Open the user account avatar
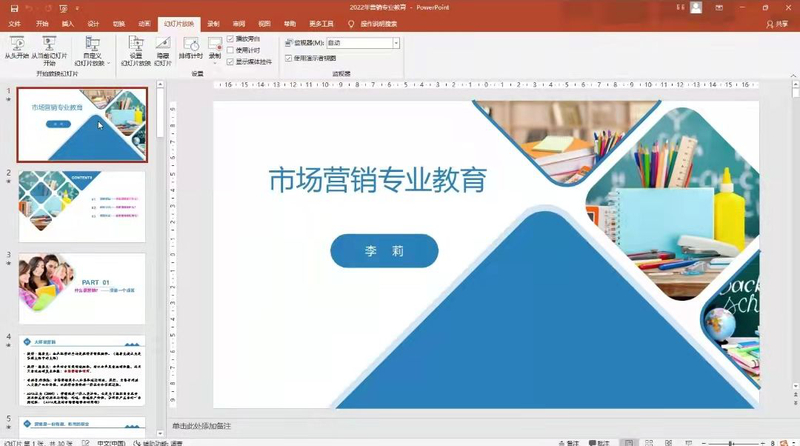800x446 pixels. (x=696, y=8)
